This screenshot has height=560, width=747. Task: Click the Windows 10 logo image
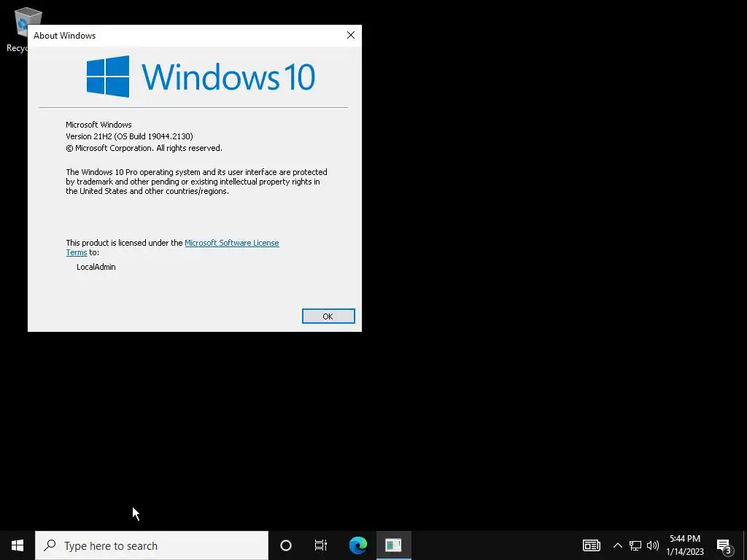pyautogui.click(x=201, y=77)
